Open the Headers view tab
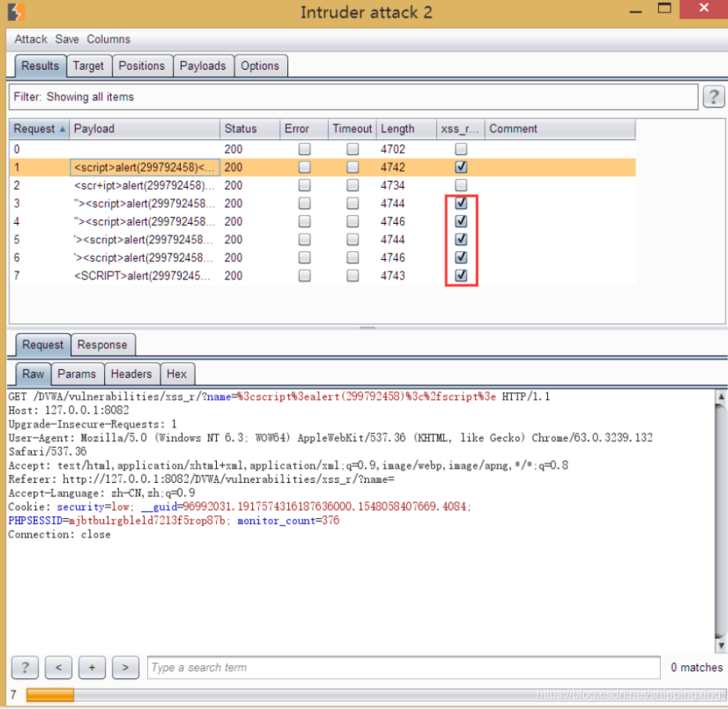 point(132,374)
